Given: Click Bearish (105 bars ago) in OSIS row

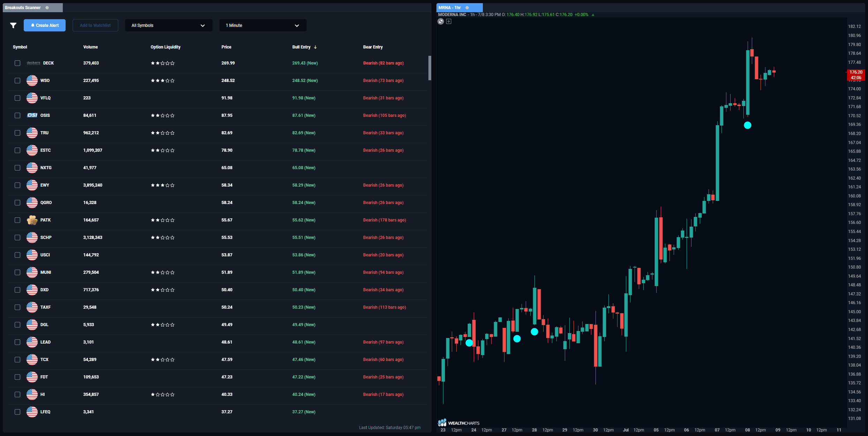Looking at the screenshot, I should pos(384,115).
